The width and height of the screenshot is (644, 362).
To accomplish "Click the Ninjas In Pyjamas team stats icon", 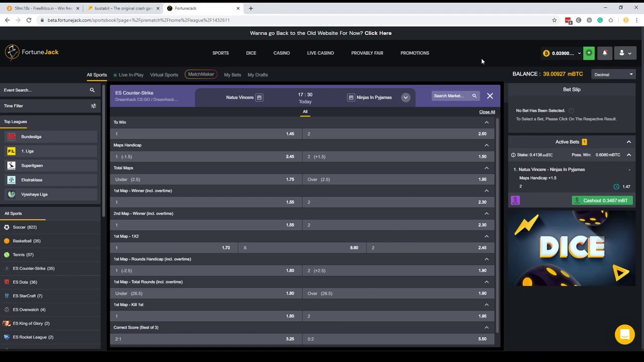I will pos(351,98).
